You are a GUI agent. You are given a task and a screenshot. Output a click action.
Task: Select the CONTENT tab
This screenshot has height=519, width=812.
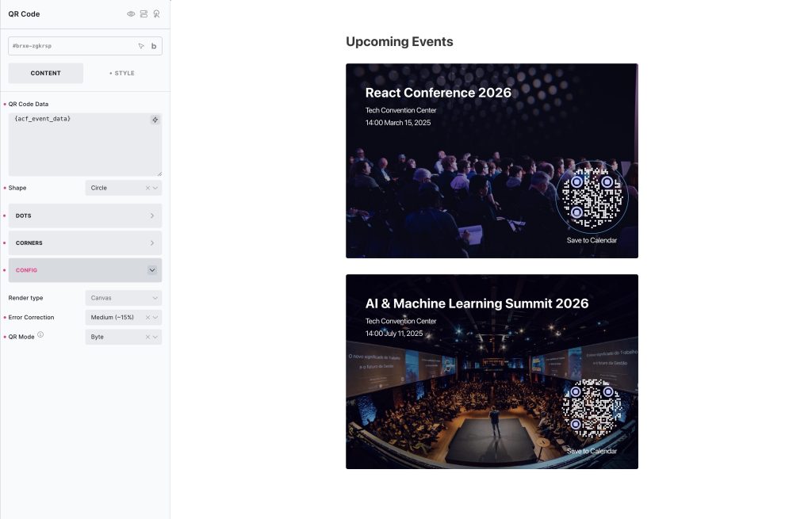click(x=46, y=73)
